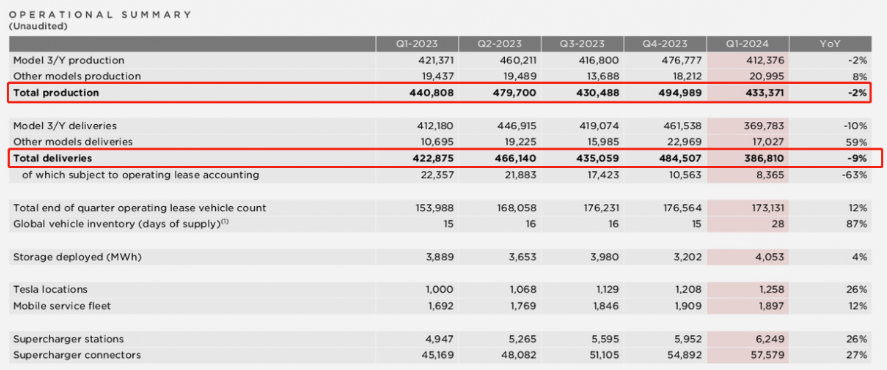Click the Q1-2024 total deliveries value 386,810

pyautogui.click(x=764, y=158)
